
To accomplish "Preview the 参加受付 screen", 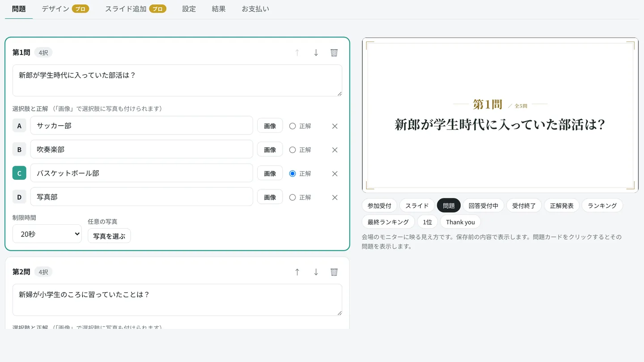I will [379, 206].
